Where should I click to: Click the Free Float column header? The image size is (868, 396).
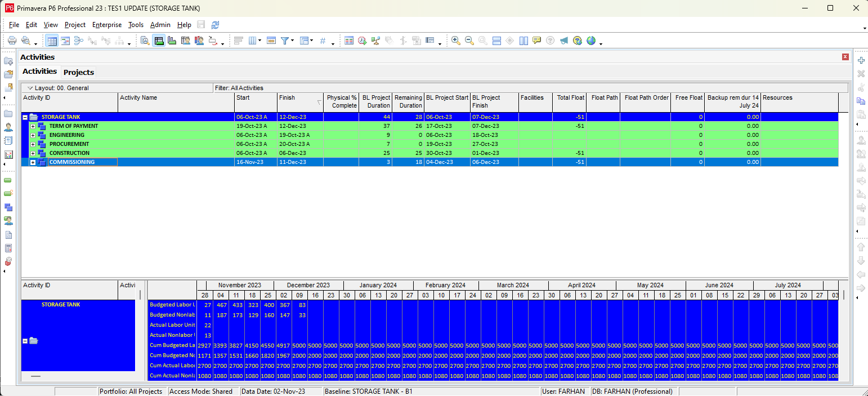click(687, 101)
